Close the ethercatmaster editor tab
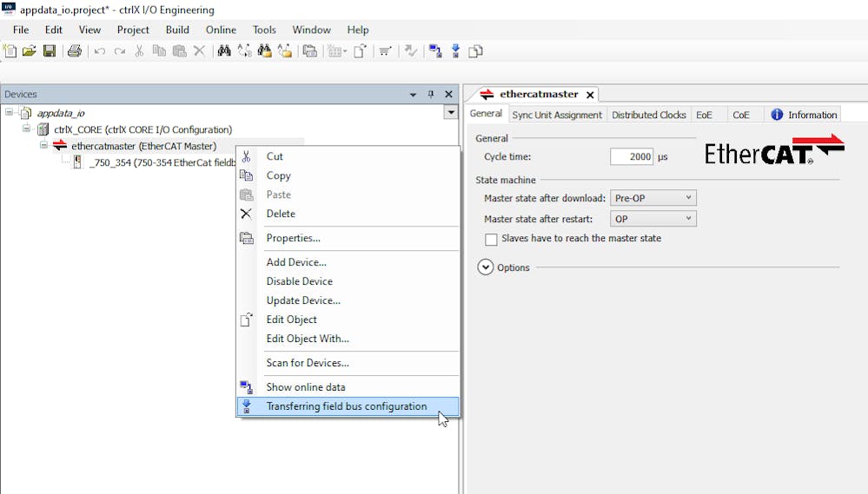The image size is (868, 494). [x=590, y=96]
